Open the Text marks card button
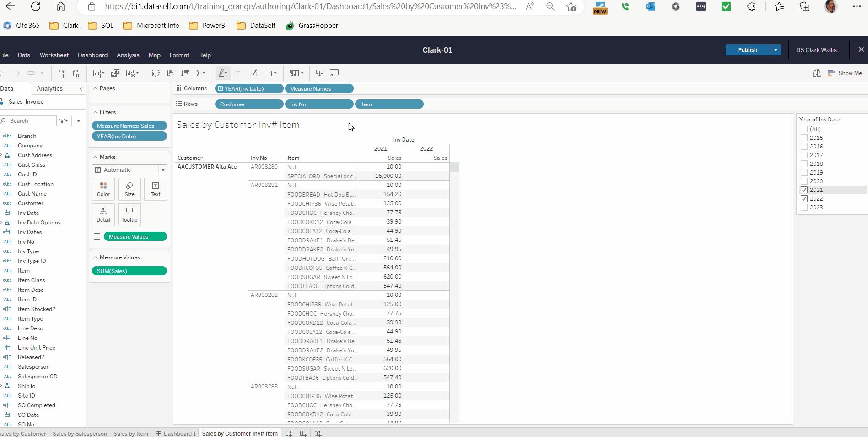This screenshot has width=868, height=437. [x=156, y=189]
